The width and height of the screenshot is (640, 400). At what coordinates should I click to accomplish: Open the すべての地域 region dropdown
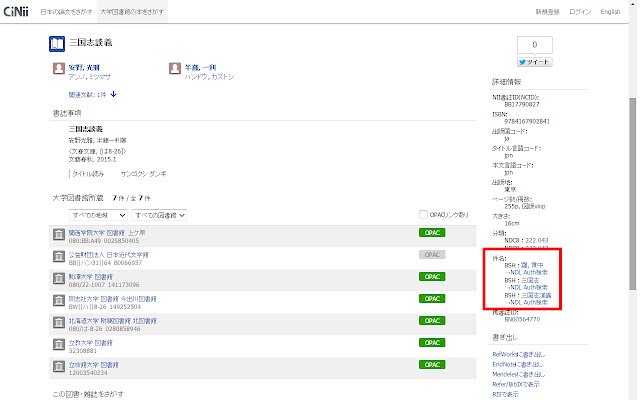coord(98,215)
